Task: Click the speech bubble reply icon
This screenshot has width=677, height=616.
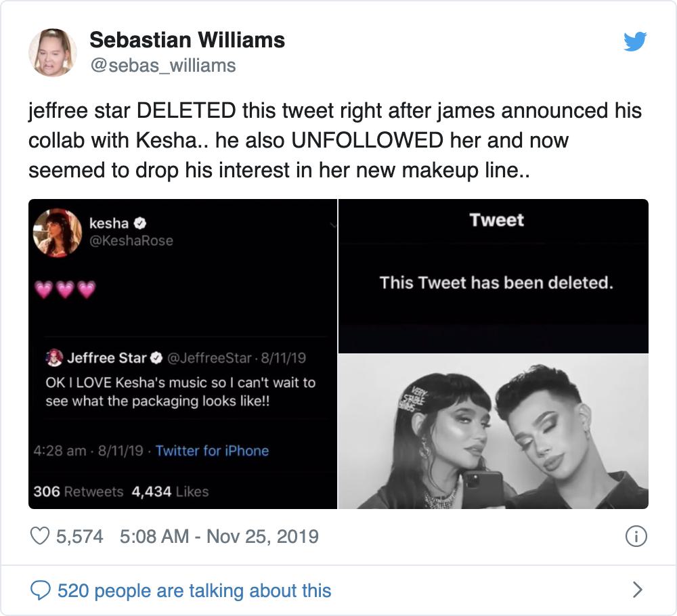Action: pyautogui.click(x=41, y=590)
